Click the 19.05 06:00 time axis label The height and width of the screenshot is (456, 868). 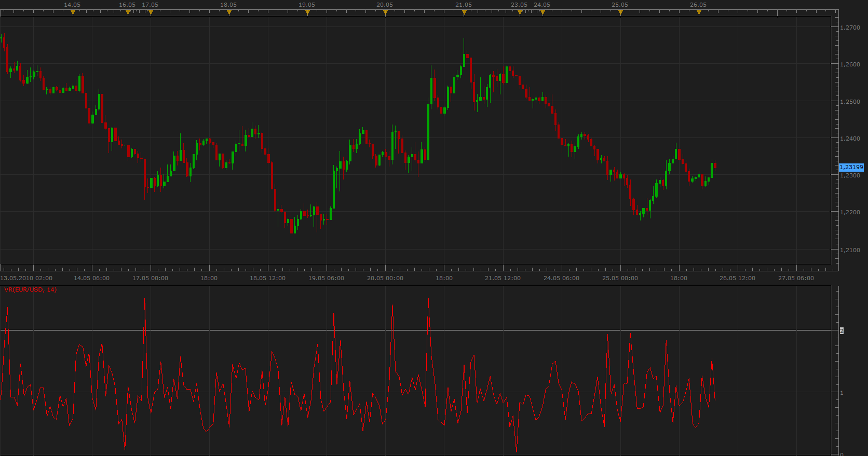pos(326,278)
